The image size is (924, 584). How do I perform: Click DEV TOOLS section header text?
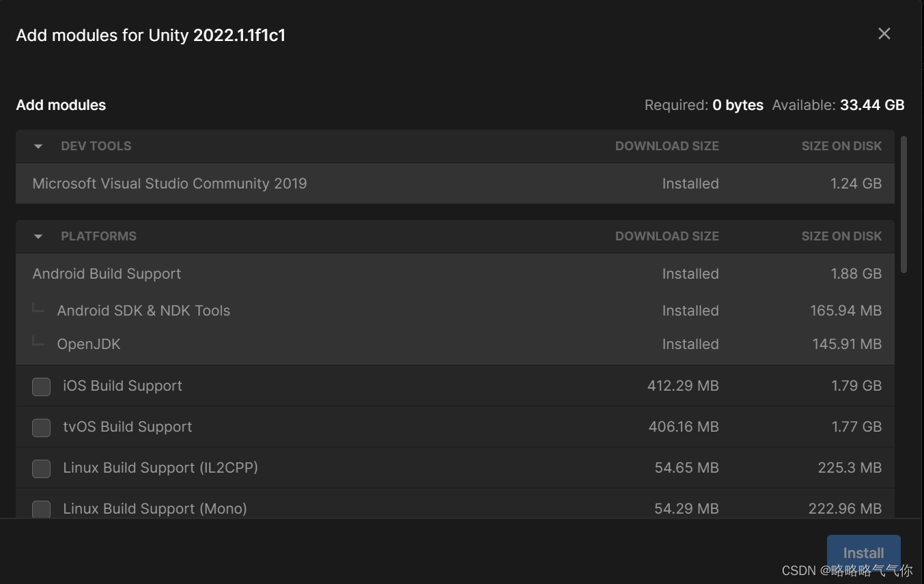tap(96, 146)
